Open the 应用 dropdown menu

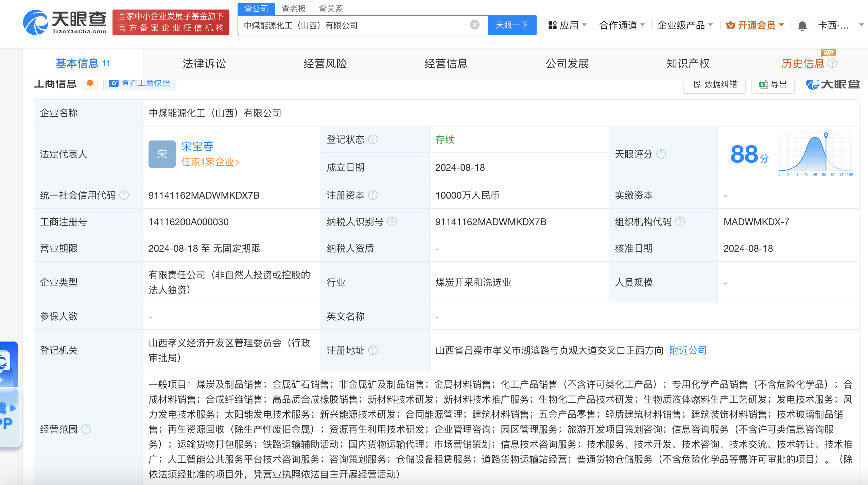[x=567, y=25]
